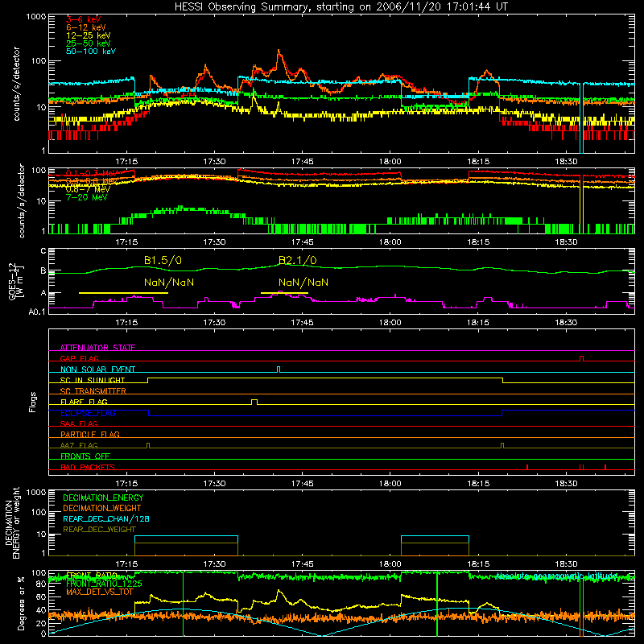The height and width of the screenshot is (644, 644).
Task: Click the Absolute geomagnetic latitude label
Action: pos(556,576)
